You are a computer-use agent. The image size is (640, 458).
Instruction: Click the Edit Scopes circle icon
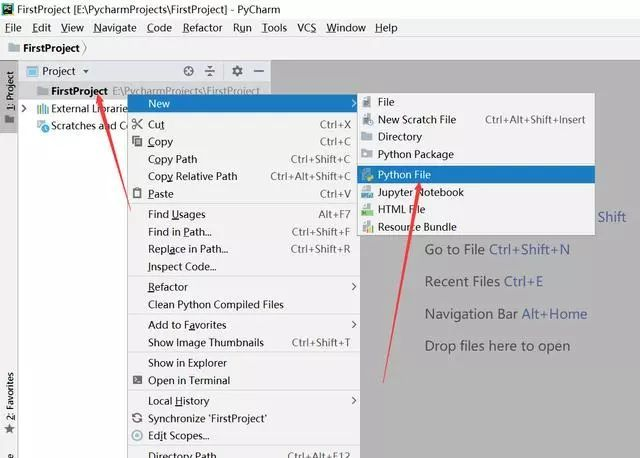click(137, 436)
